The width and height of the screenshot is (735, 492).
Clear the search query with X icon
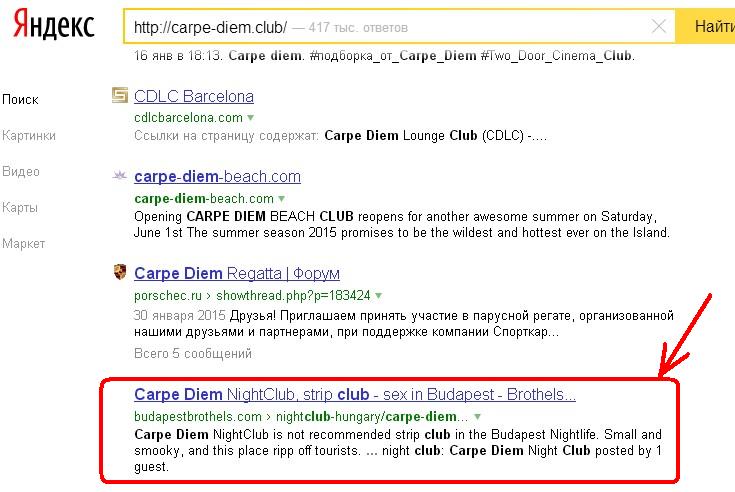click(659, 26)
